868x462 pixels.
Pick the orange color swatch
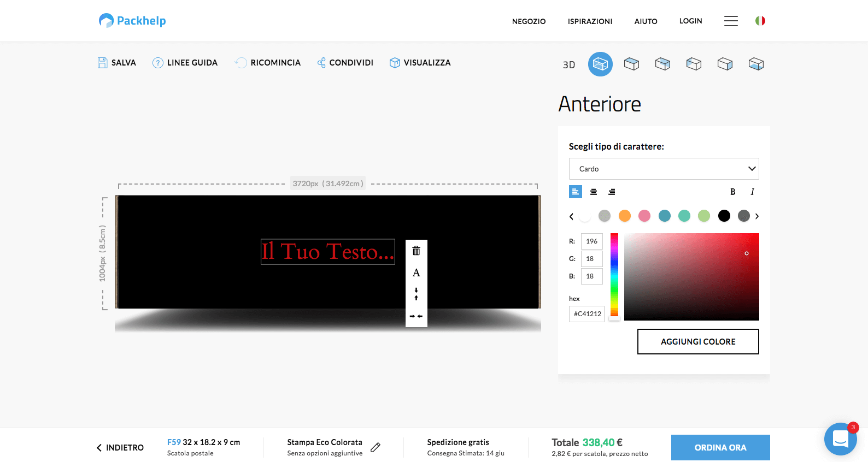pyautogui.click(x=625, y=216)
